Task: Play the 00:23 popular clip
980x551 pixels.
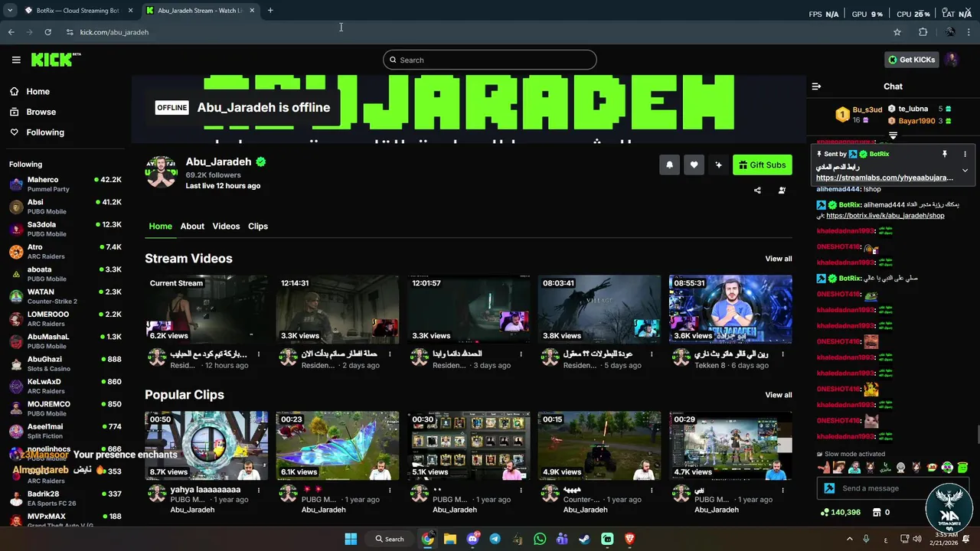Action: coord(338,445)
